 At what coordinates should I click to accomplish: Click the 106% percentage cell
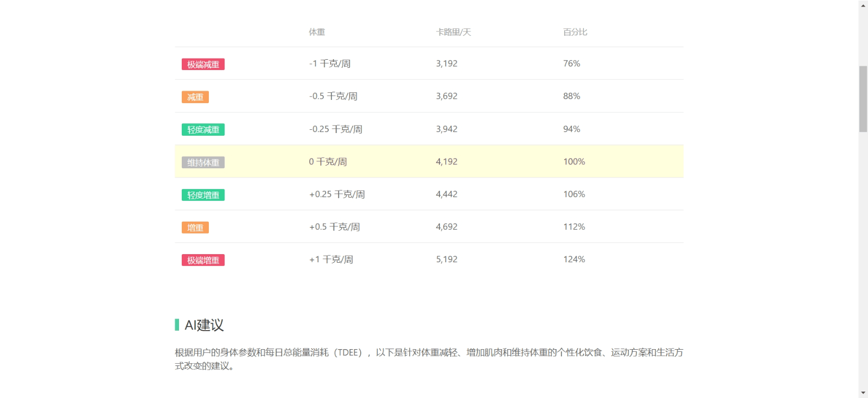pyautogui.click(x=574, y=194)
